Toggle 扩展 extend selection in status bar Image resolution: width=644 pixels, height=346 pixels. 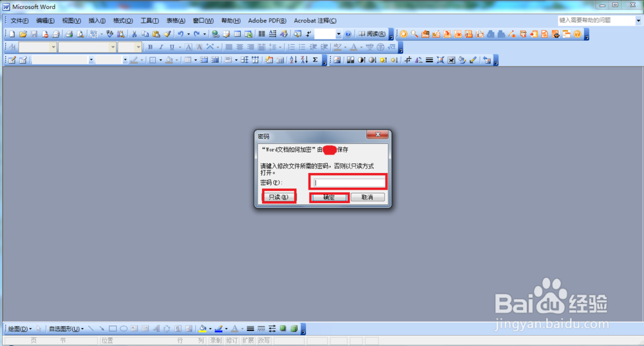point(248,341)
